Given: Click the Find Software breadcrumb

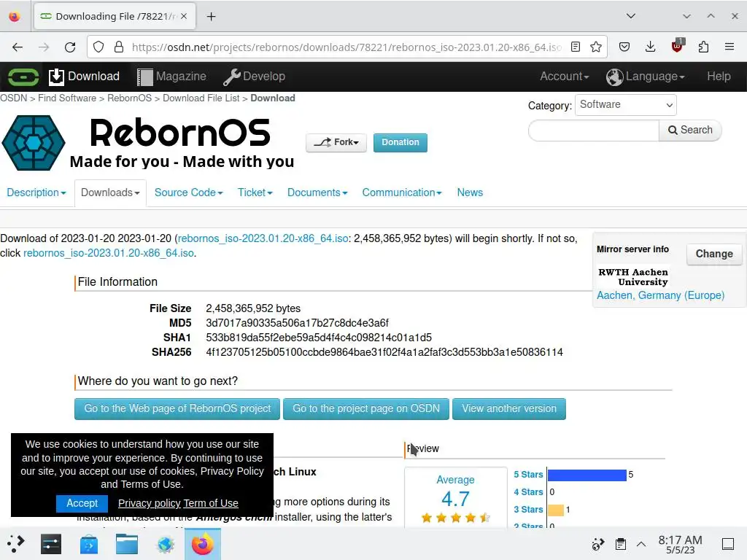Looking at the screenshot, I should (x=67, y=98).
